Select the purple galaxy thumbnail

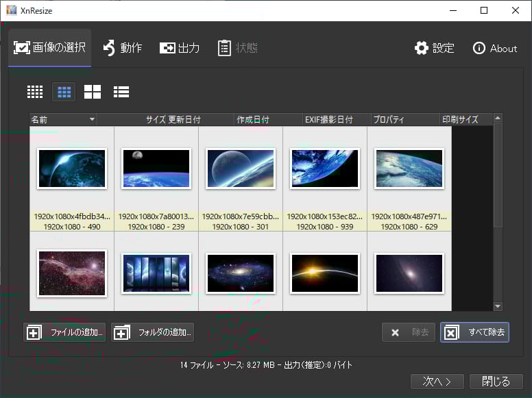point(409,273)
